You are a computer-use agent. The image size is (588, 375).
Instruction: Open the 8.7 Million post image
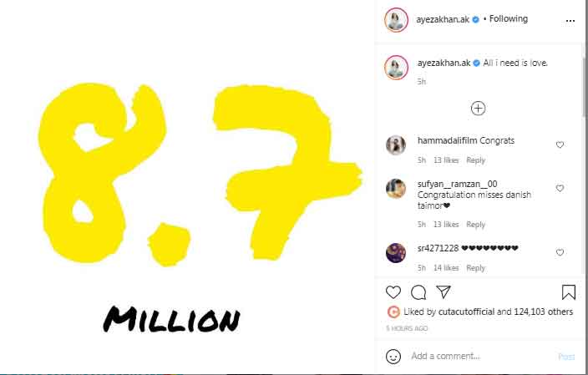pos(187,187)
